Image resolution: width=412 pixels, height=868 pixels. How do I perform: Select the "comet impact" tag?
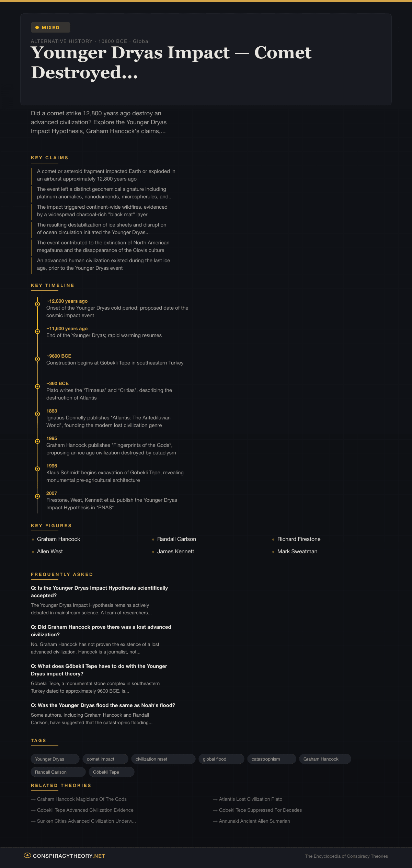[105, 759]
